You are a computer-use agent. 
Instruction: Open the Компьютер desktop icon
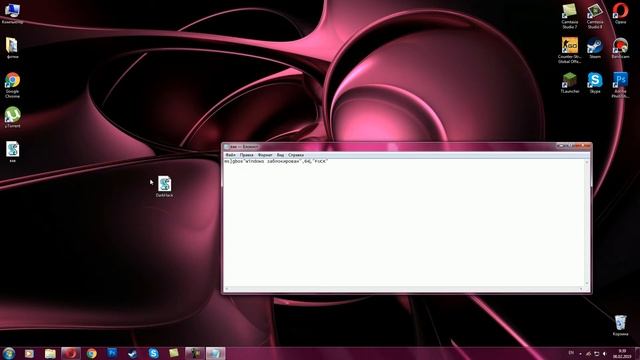(x=12, y=12)
